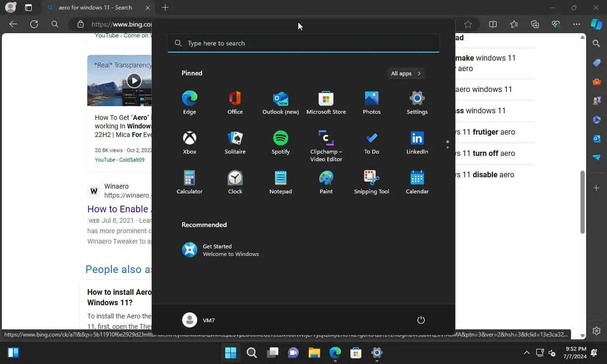The height and width of the screenshot is (364, 607).
Task: Add sidebar app with plus icon
Action: (597, 188)
